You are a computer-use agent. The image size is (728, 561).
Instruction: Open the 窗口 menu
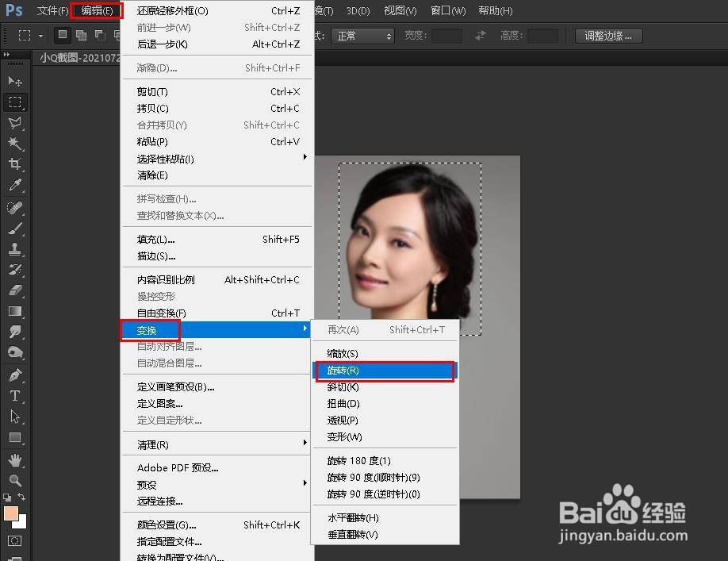click(446, 10)
